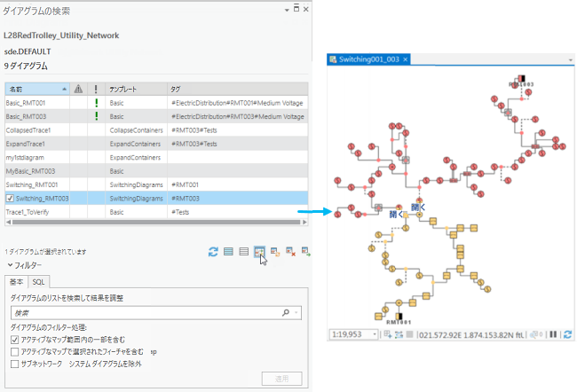577x392 pixels.
Task: Toggle the Switching_RMT003 row checkbox
Action: coord(10,198)
